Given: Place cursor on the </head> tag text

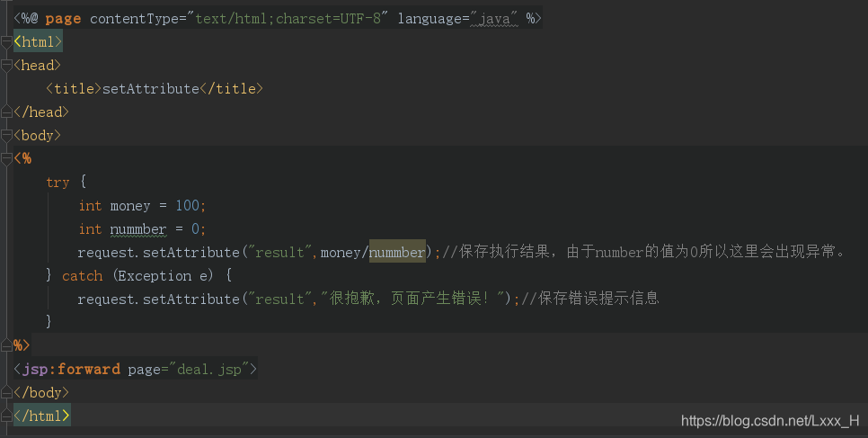Looking at the screenshot, I should click(41, 112).
